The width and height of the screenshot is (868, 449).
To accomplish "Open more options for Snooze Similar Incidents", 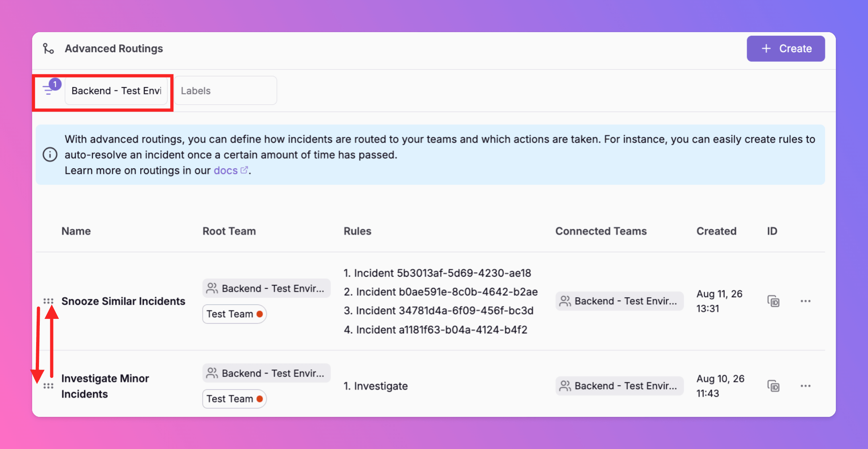I will pyautogui.click(x=805, y=301).
